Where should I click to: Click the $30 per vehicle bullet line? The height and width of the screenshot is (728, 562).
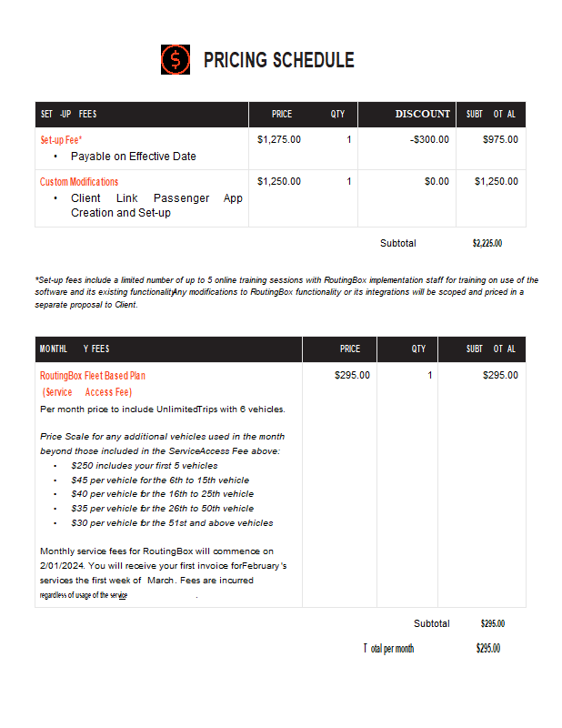[171, 523]
